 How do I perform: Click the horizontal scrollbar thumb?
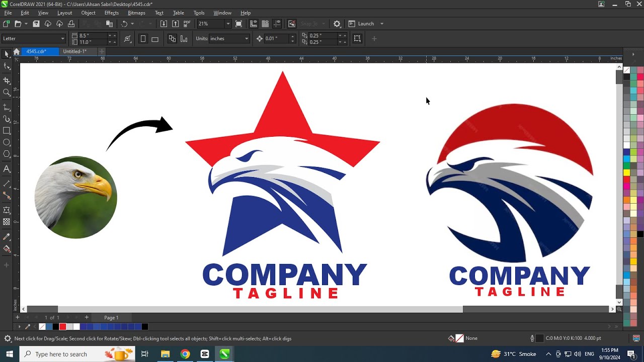[260, 309]
